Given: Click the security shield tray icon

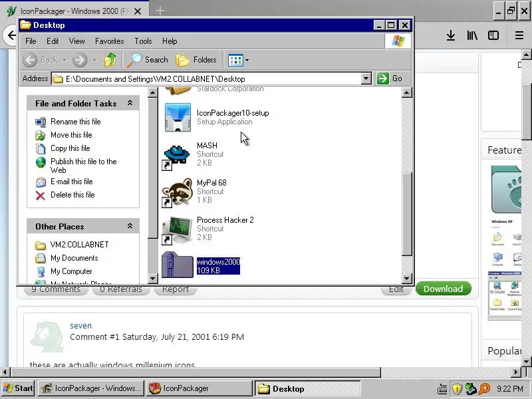Looking at the screenshot, I should 457,389.
